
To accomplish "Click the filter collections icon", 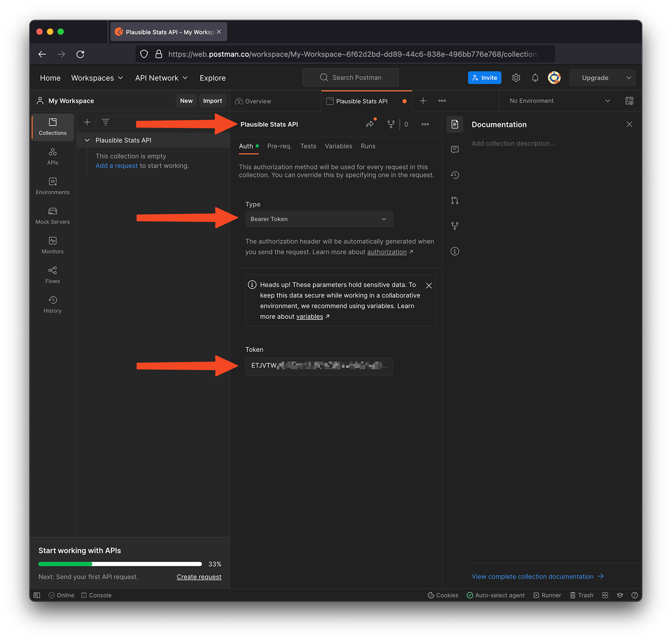I will pyautogui.click(x=105, y=122).
